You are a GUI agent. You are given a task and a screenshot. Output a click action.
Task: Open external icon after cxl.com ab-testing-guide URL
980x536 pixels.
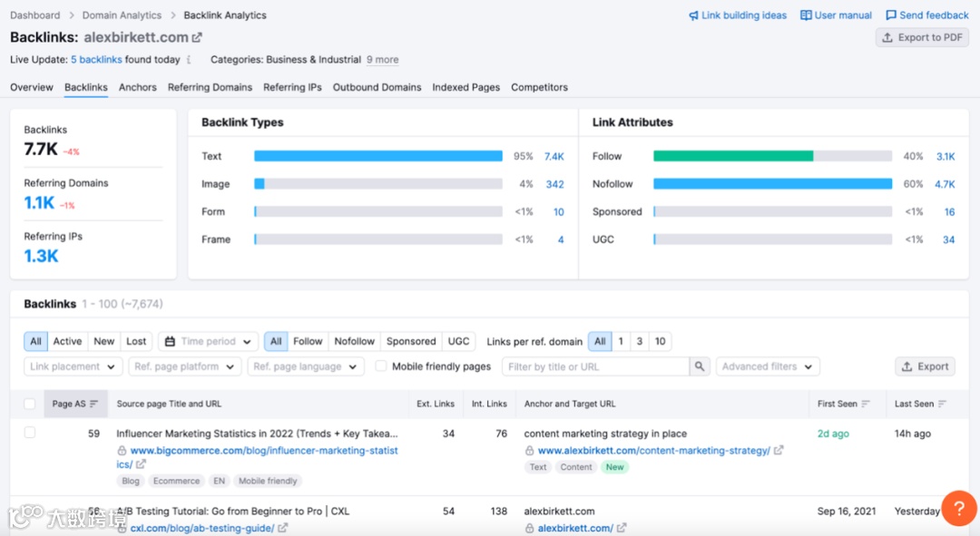click(282, 528)
